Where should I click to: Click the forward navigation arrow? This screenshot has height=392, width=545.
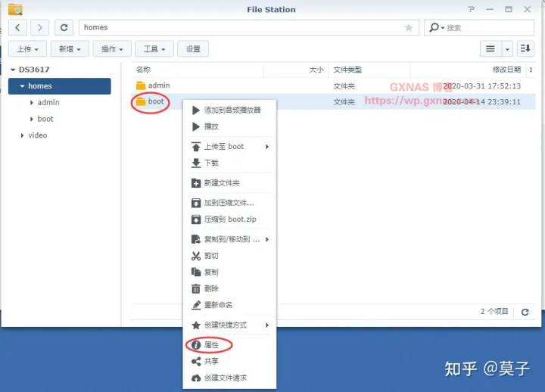(39, 28)
